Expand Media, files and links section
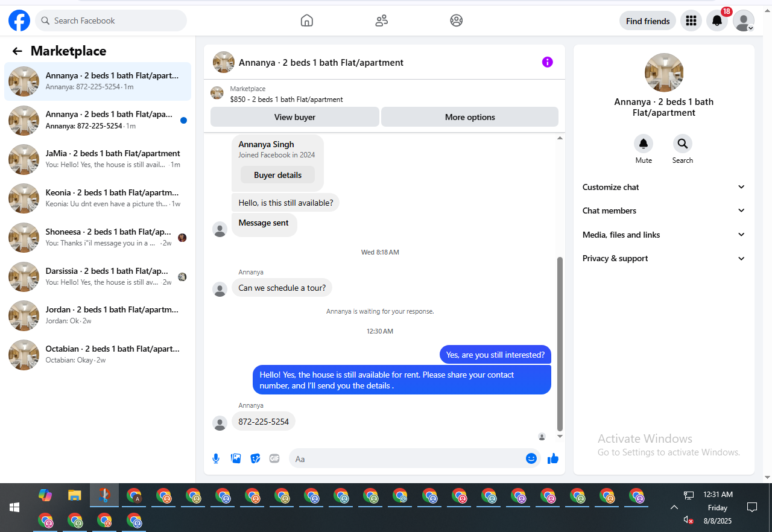The image size is (772, 532). pyautogui.click(x=664, y=235)
